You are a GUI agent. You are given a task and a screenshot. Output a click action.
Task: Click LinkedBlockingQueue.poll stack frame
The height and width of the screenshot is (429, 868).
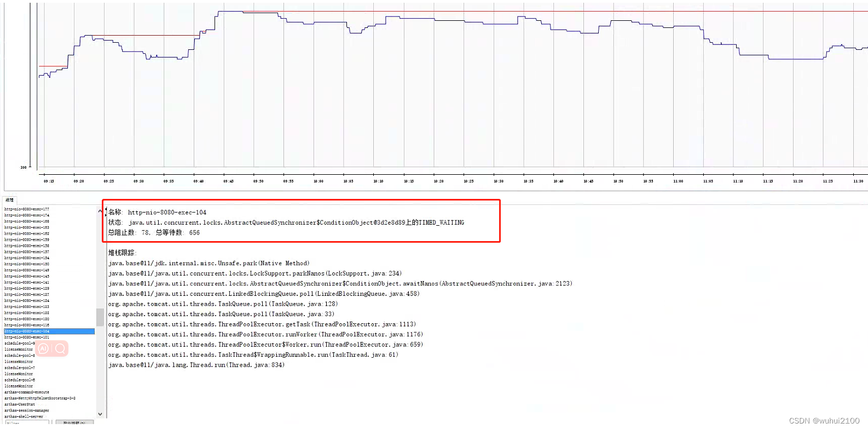[264, 294]
